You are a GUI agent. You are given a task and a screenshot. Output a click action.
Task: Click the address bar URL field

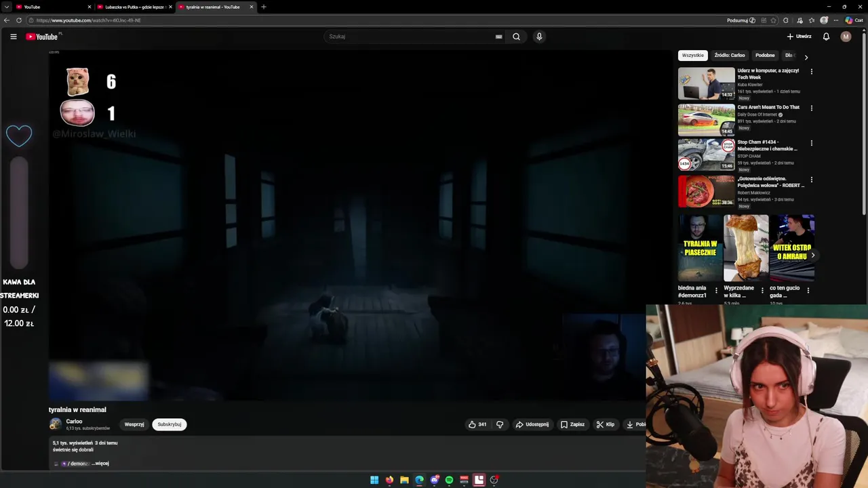[x=373, y=20]
